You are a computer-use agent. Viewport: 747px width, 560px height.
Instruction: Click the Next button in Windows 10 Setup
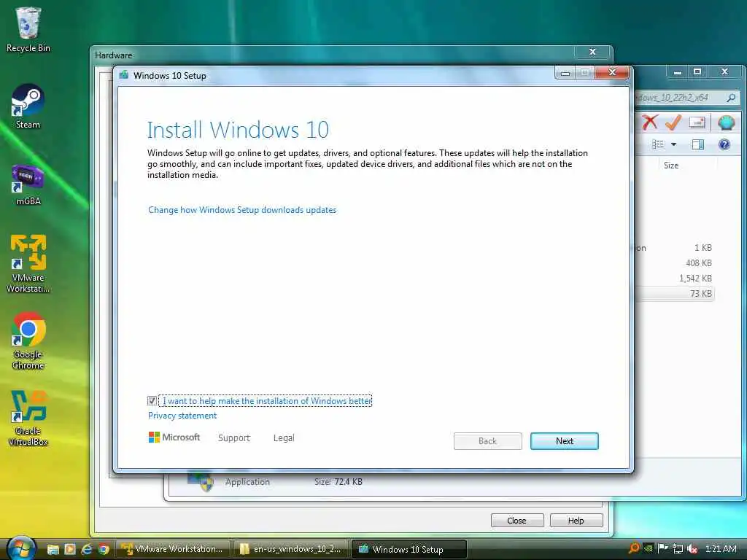point(565,441)
